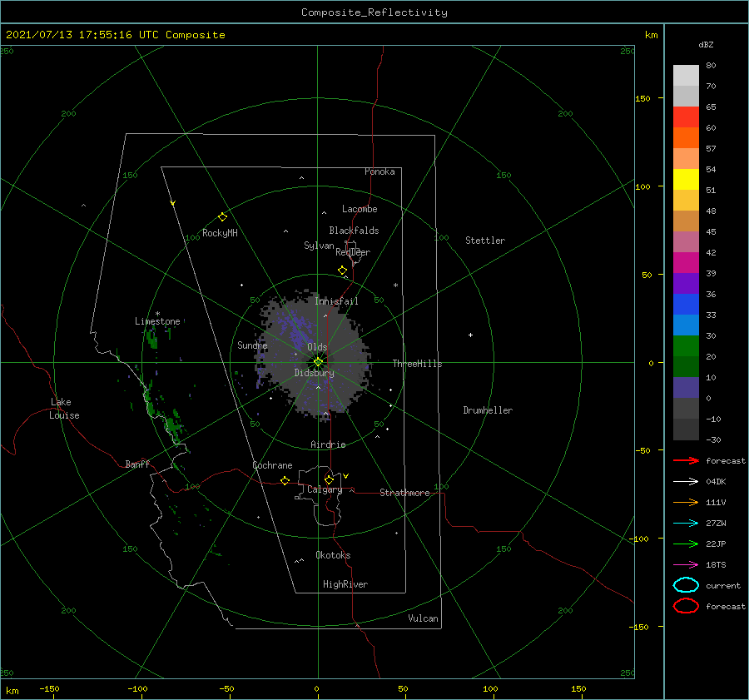Click the green 22JP arrow legend icon
Image resolution: width=749 pixels, height=700 pixels.
686,544
